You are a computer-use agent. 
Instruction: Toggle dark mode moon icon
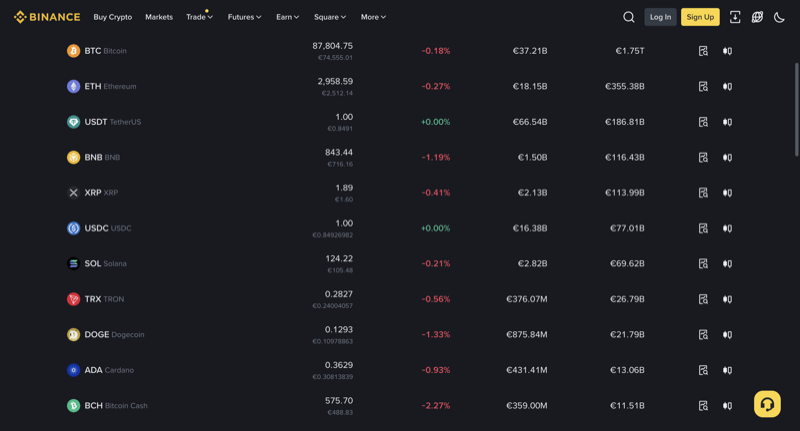779,17
